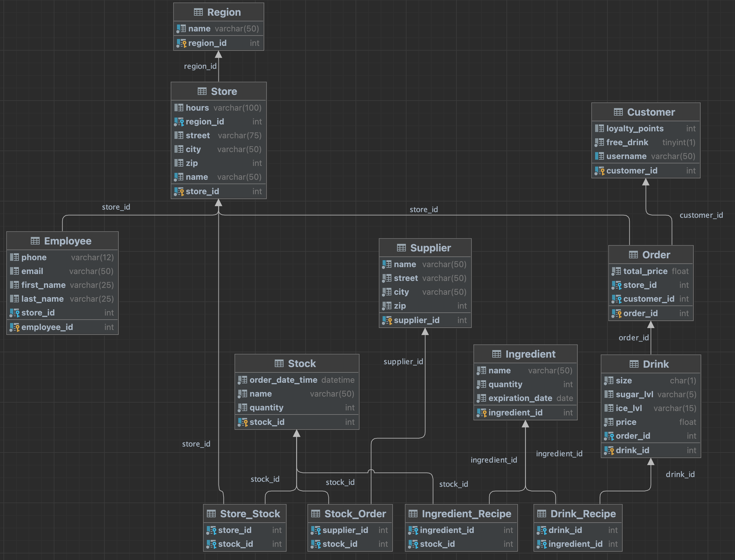The height and width of the screenshot is (560, 735).
Task: Click the key icon for customer_id in Customer
Action: pyautogui.click(x=599, y=171)
